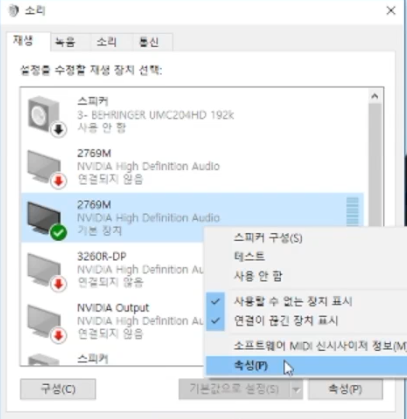This screenshot has width=407, height=419.
Task: Choose 테스트 from the context menu
Action: pos(249,256)
